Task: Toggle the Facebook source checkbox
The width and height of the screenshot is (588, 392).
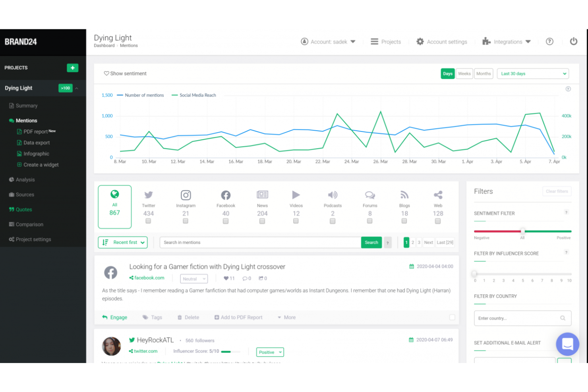Action: pyautogui.click(x=226, y=221)
